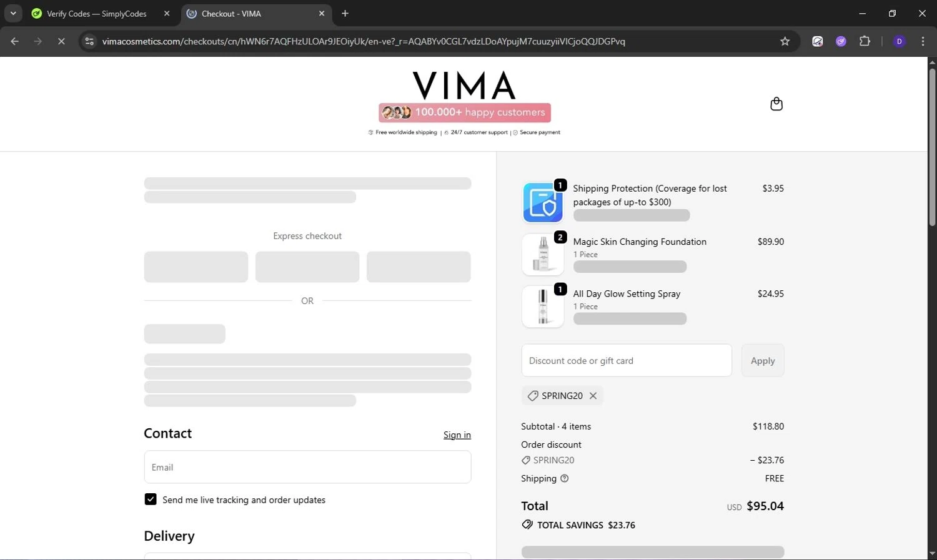Viewport: 937px width, 560px height.
Task: Click the Sign in link
Action: click(457, 435)
